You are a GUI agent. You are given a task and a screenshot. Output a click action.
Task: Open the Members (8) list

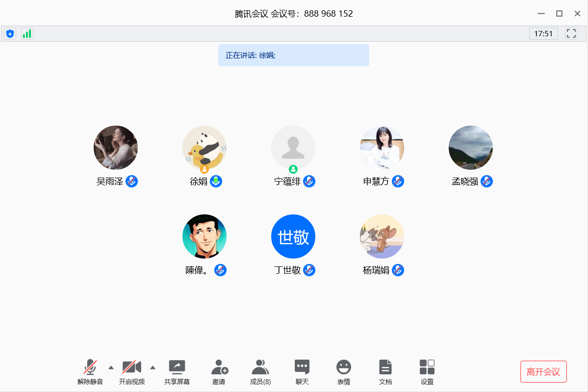tap(260, 372)
